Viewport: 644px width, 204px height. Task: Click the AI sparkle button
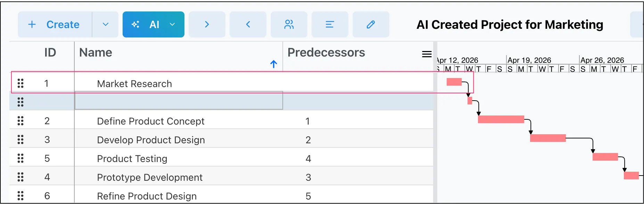(145, 24)
